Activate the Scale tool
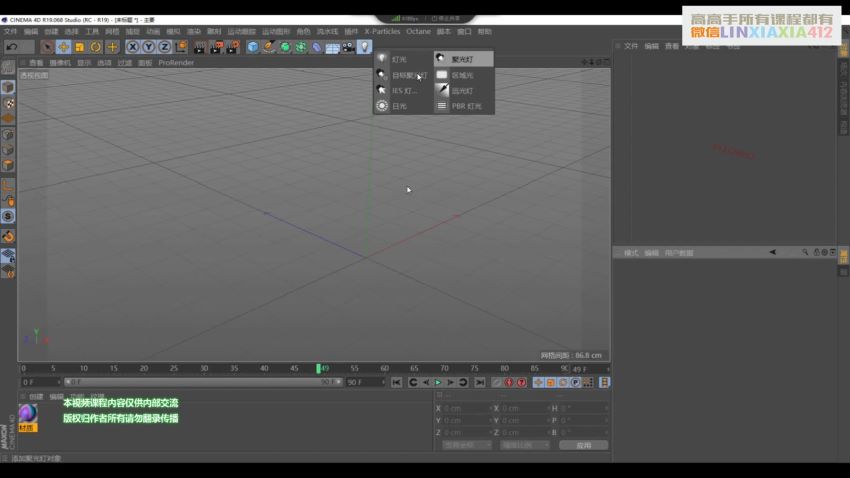Viewport: 850px width, 478px height. coord(80,47)
